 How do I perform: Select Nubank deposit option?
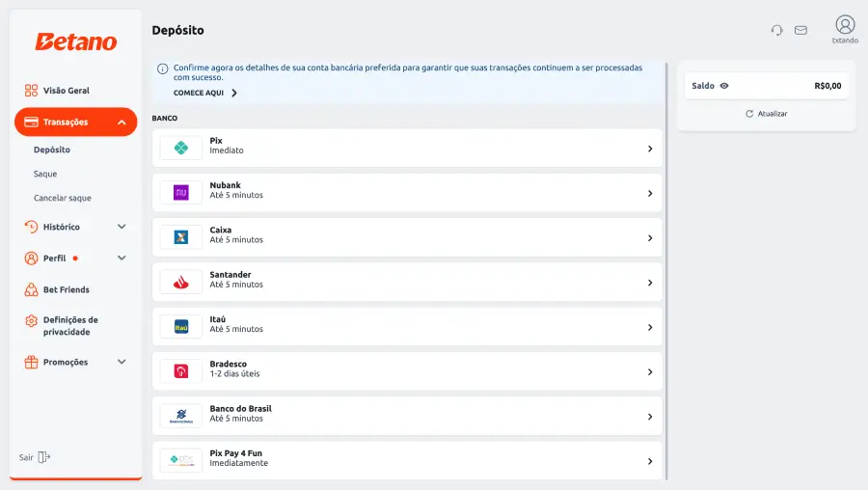tap(407, 193)
